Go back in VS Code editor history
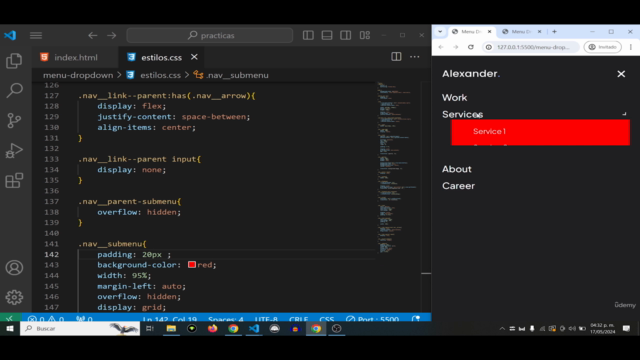 pyautogui.click(x=93, y=36)
